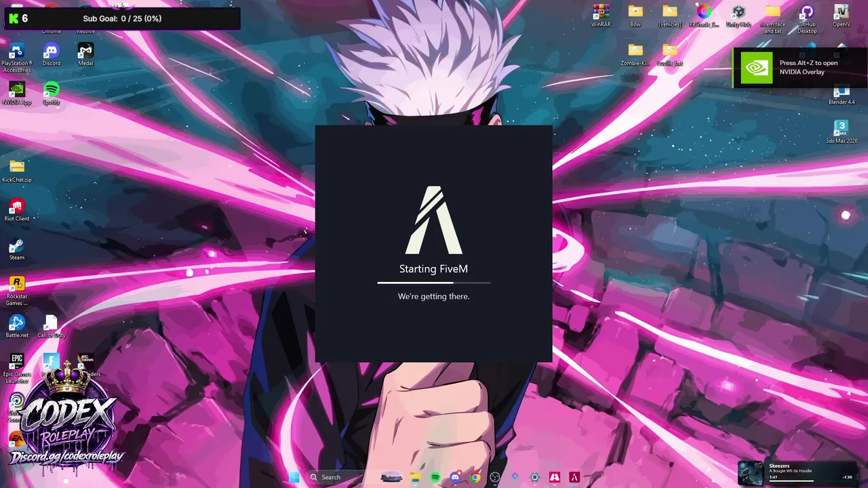Click the red road-icon app in taskbar
The height and width of the screenshot is (488, 868).
pos(555,477)
